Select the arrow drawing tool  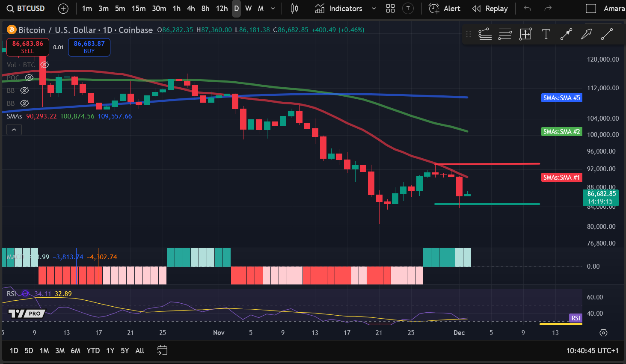(586, 34)
